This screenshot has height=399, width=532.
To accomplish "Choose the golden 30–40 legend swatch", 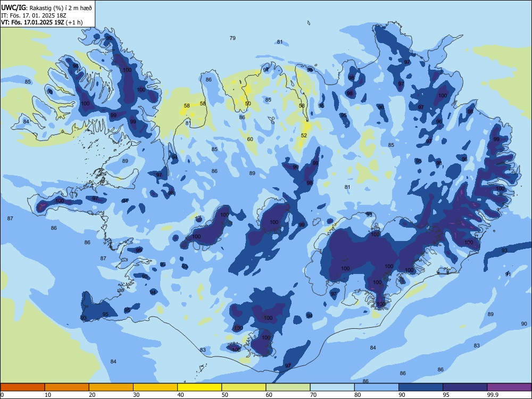I will pyautogui.click(x=155, y=387).
